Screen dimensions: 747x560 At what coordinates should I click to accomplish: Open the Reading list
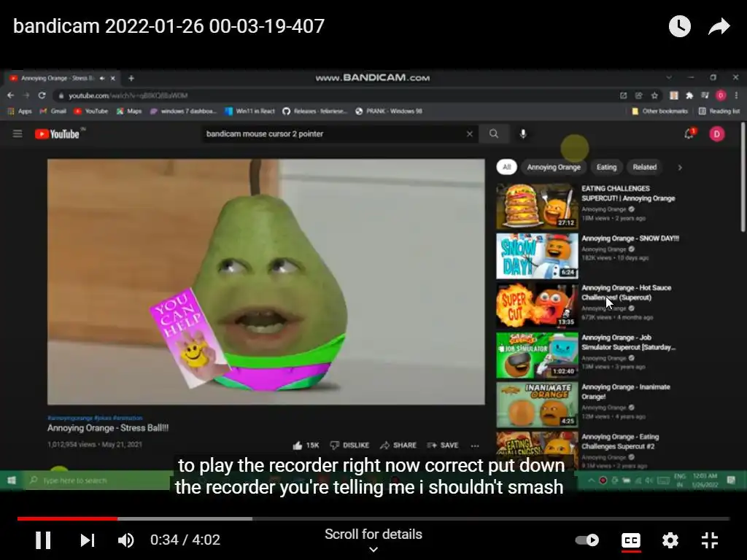(719, 111)
